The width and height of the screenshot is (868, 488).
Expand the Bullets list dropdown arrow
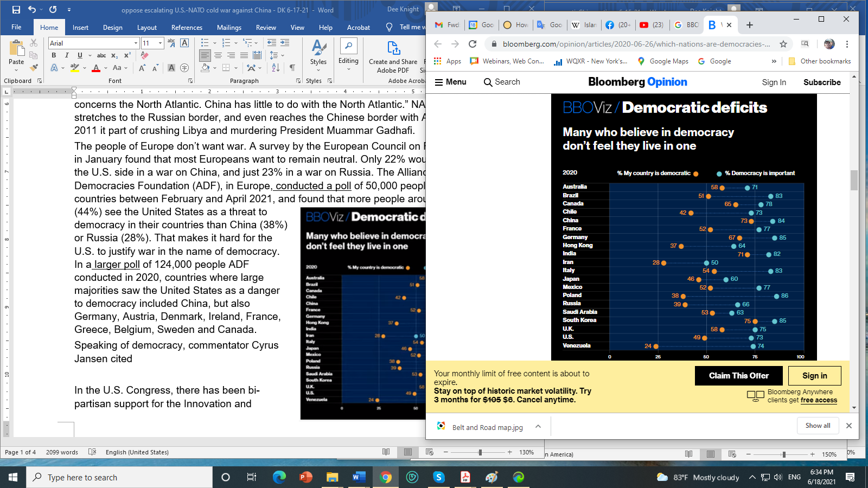click(215, 43)
